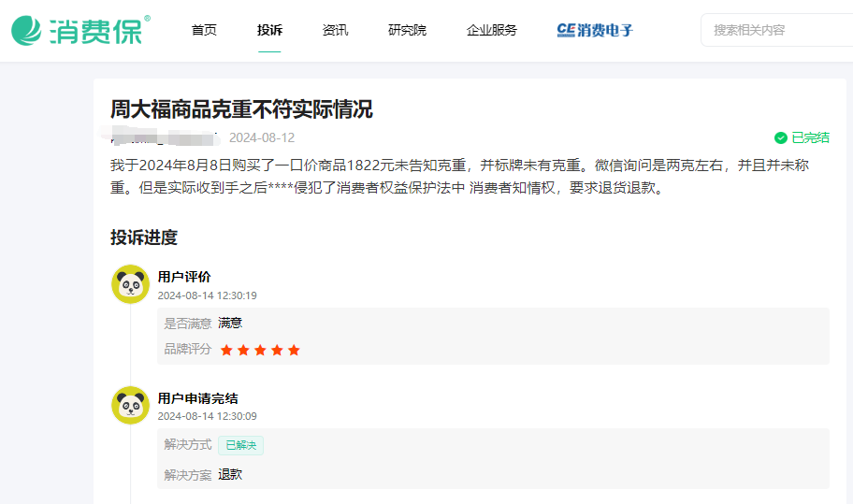Screen dimensions: 853x504
Task: Open the 首页 nav item
Action: pos(204,30)
